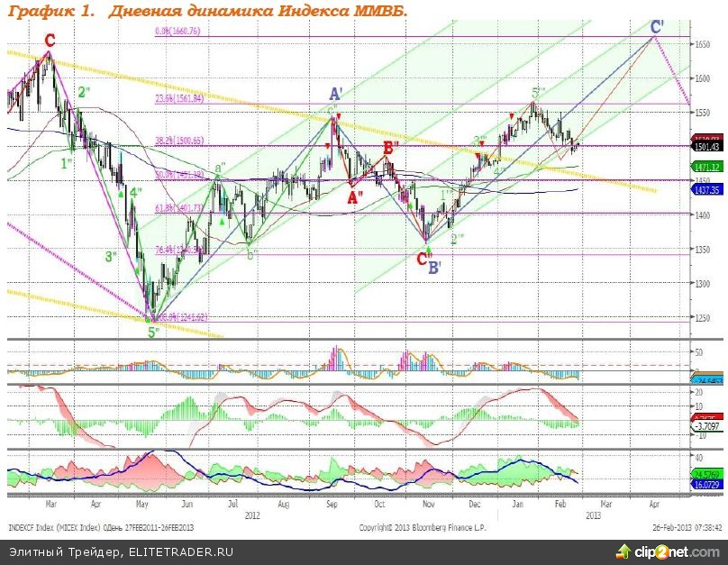The height and width of the screenshot is (565, 728).
Task: Click the clip2net logo icon
Action: 623,551
